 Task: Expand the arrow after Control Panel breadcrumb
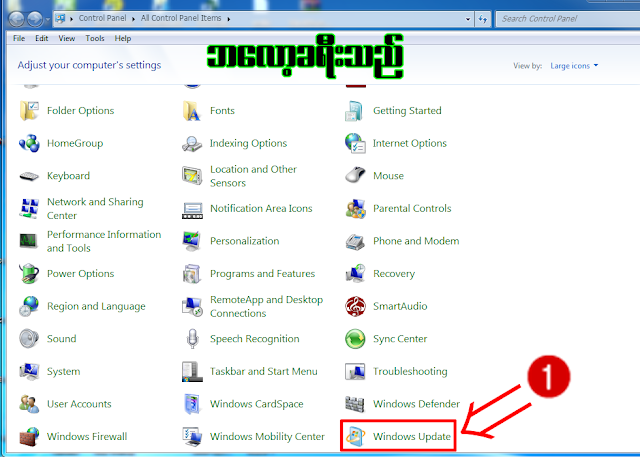click(133, 19)
